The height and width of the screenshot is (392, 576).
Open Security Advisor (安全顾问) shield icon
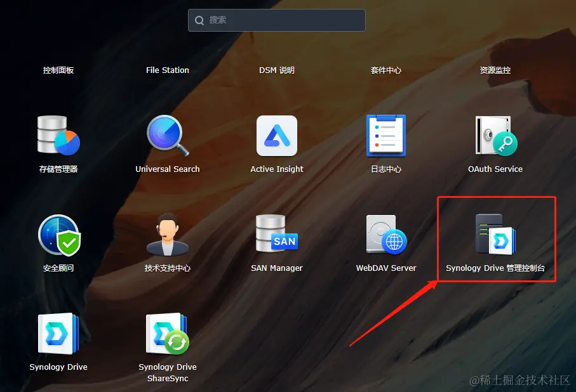[59, 235]
